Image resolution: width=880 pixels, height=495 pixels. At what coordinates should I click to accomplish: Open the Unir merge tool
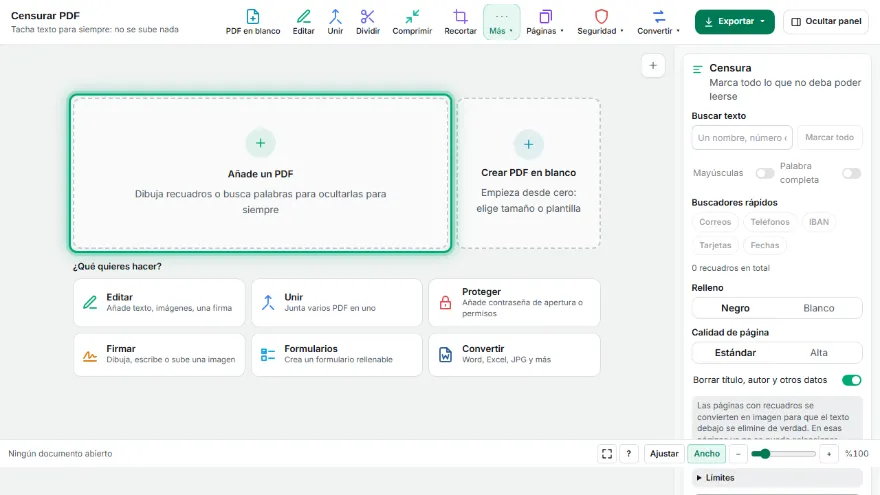pos(335,22)
